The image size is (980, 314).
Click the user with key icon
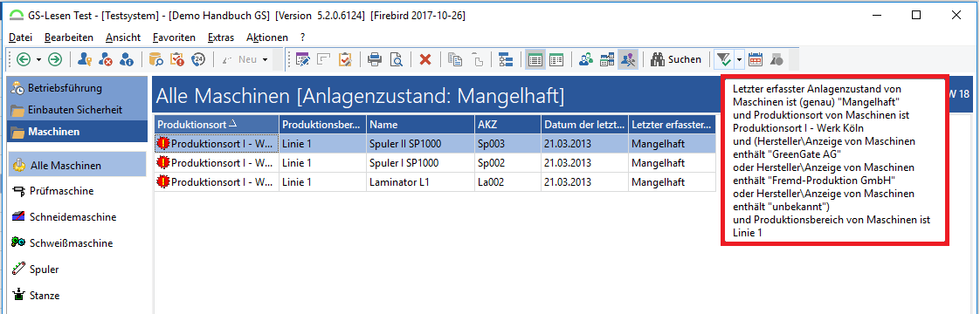(x=86, y=59)
